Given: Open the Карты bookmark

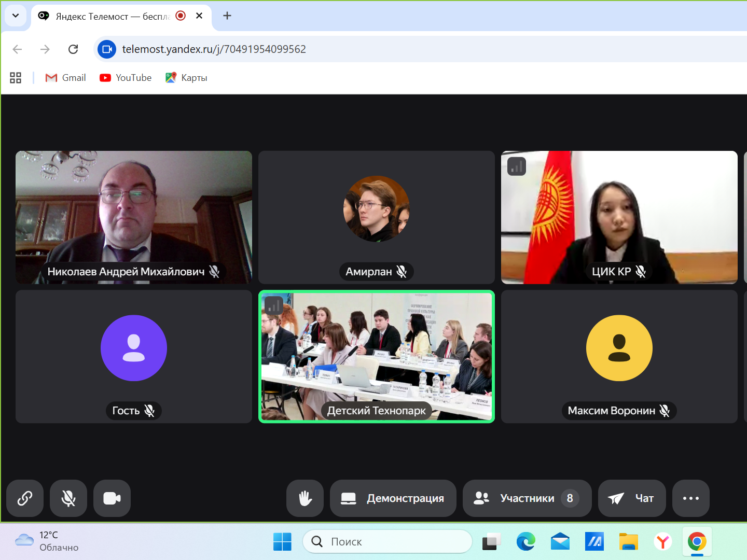Looking at the screenshot, I should 187,78.
